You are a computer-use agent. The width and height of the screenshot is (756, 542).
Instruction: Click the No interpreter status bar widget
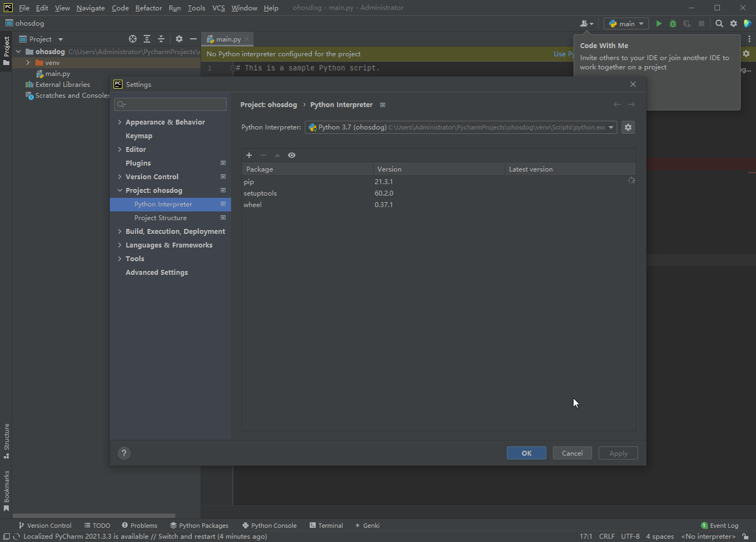tap(708, 537)
